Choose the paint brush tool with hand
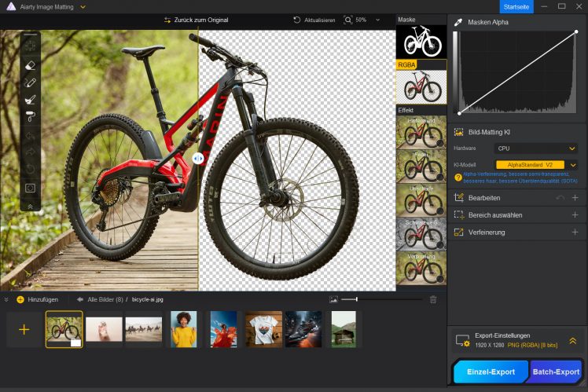The height and width of the screenshot is (392, 588). point(31,100)
